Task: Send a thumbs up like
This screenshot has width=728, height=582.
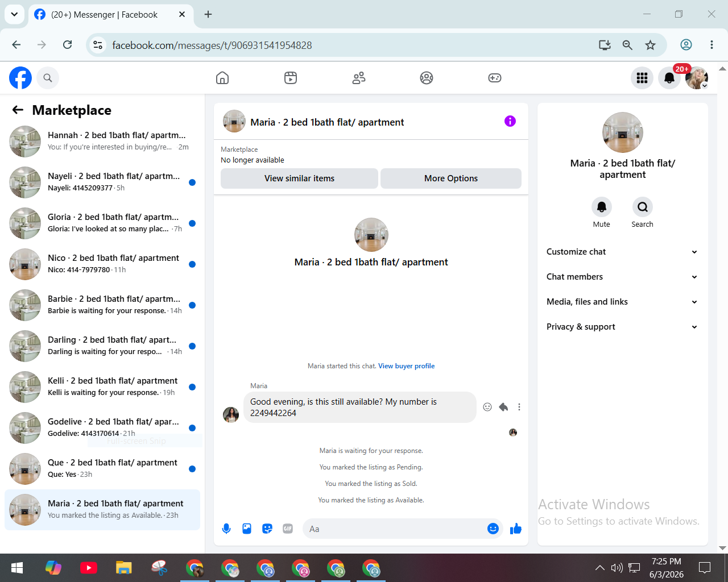Action: coord(516,529)
